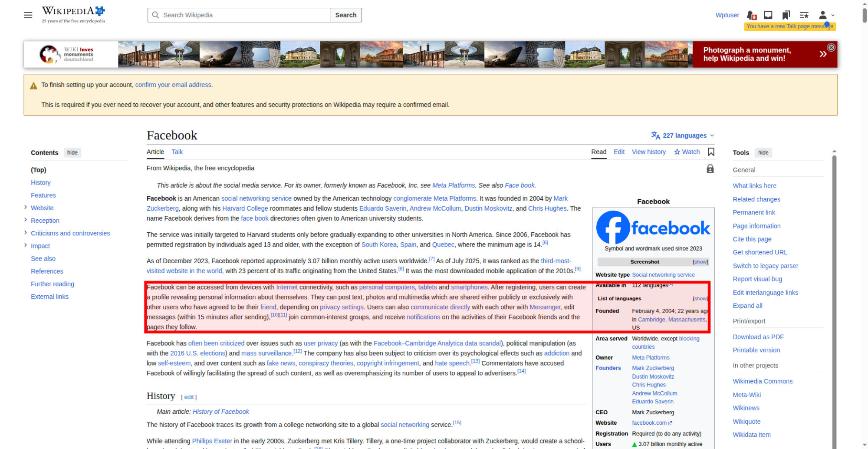Image resolution: width=868 pixels, height=449 pixels.
Task: Switch to the Talk tab
Action: (177, 152)
